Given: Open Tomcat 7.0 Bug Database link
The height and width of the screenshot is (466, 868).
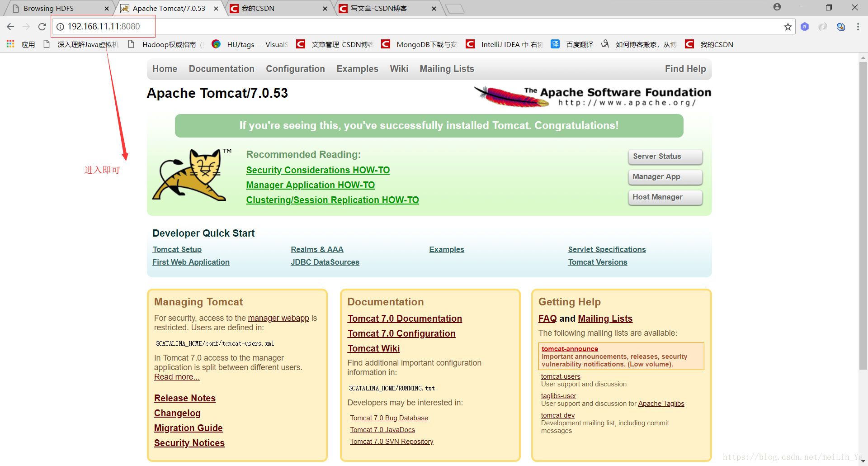Looking at the screenshot, I should [389, 418].
